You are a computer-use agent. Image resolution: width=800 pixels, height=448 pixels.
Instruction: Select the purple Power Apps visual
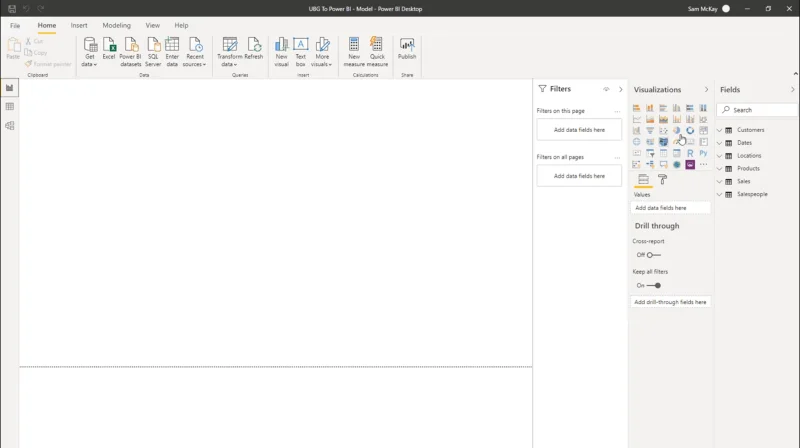point(690,164)
